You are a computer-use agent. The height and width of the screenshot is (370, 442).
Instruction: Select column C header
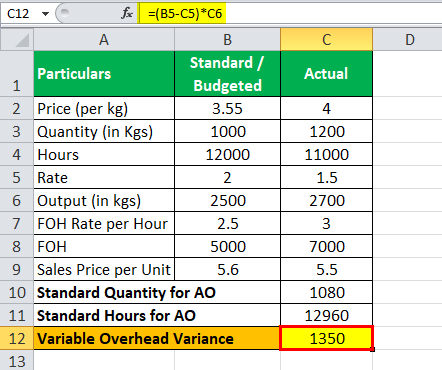tap(326, 40)
